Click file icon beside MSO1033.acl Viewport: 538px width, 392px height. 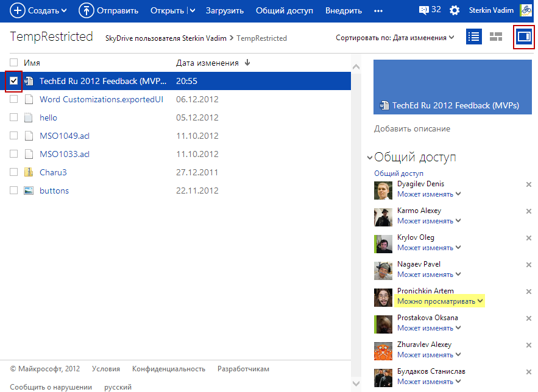(29, 154)
